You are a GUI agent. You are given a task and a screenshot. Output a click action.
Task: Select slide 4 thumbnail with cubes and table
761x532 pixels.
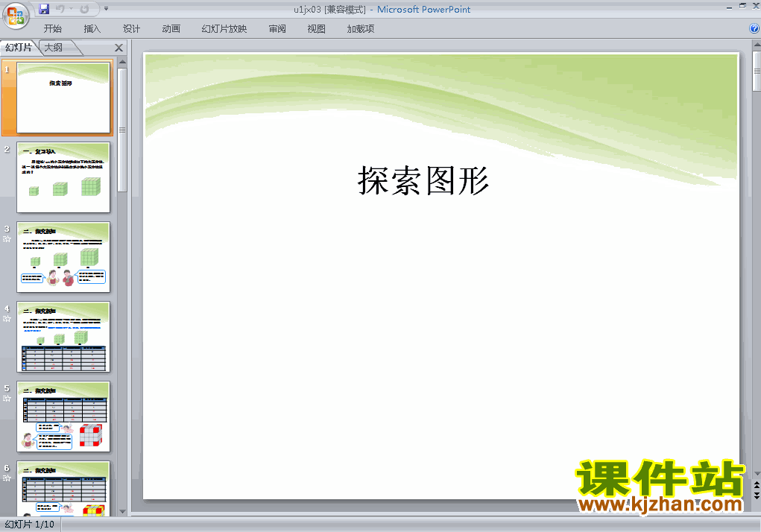[x=63, y=337]
